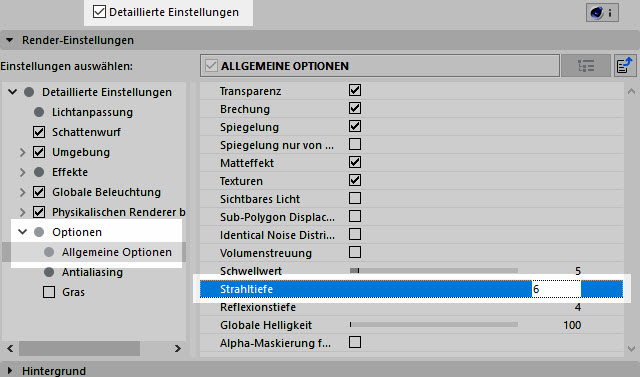The image size is (640, 377).
Task: Select Optionen in settings tree
Action: pyautogui.click(x=77, y=232)
